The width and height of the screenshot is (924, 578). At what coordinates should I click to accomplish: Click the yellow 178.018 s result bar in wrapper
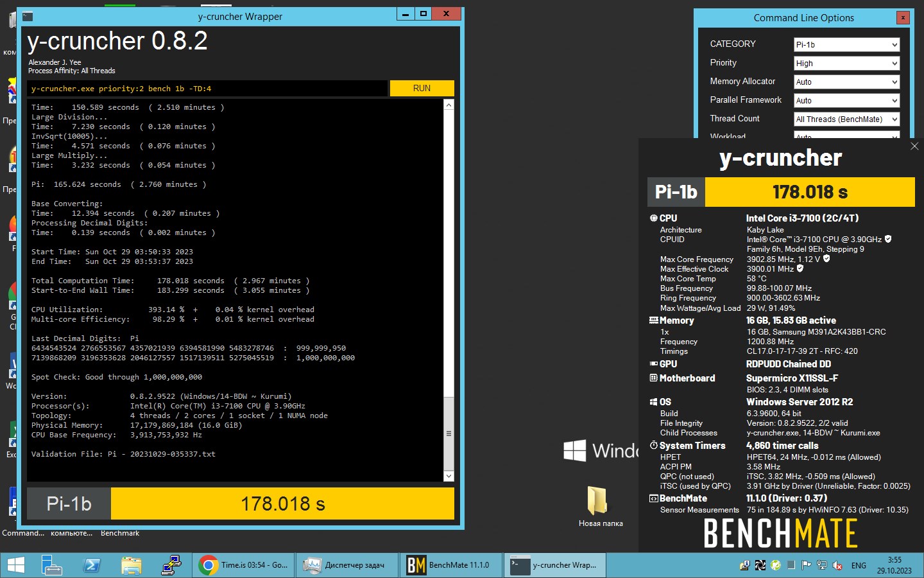(x=283, y=504)
